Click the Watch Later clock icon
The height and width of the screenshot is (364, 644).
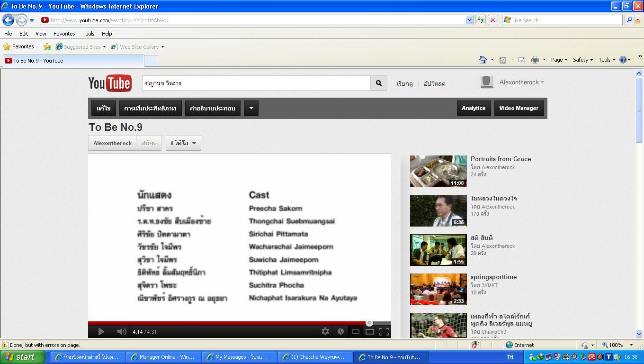[x=340, y=332]
